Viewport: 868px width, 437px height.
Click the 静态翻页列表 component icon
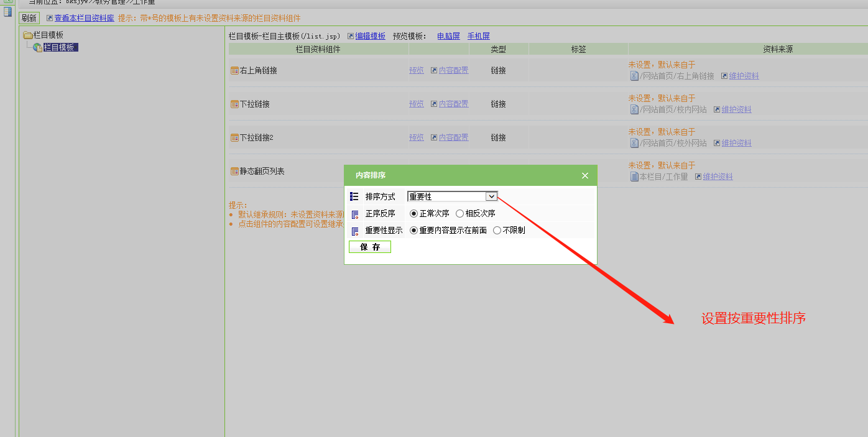[234, 172]
